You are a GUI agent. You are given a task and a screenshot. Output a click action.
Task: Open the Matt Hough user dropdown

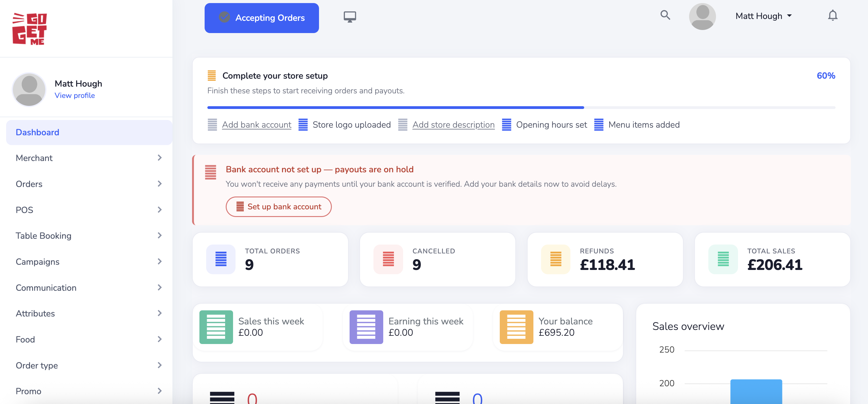point(763,16)
